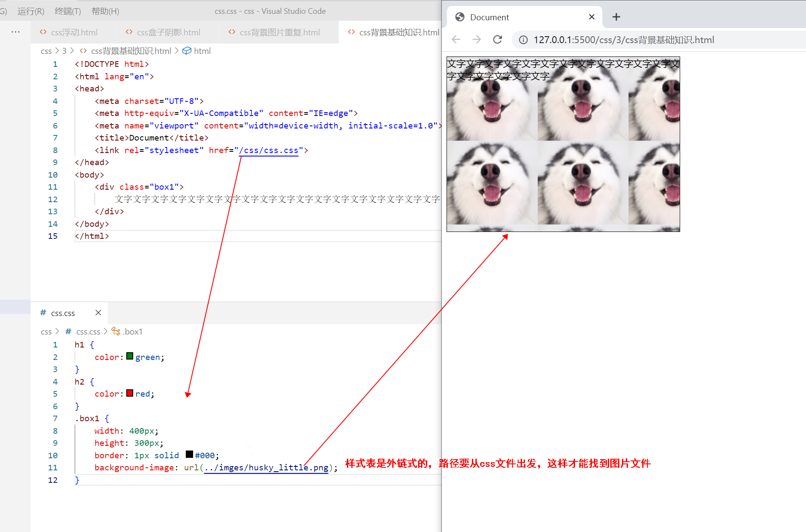Viewport: 806px width, 532px height.
Task: Open the 帮助(H) menu
Action: (105, 11)
